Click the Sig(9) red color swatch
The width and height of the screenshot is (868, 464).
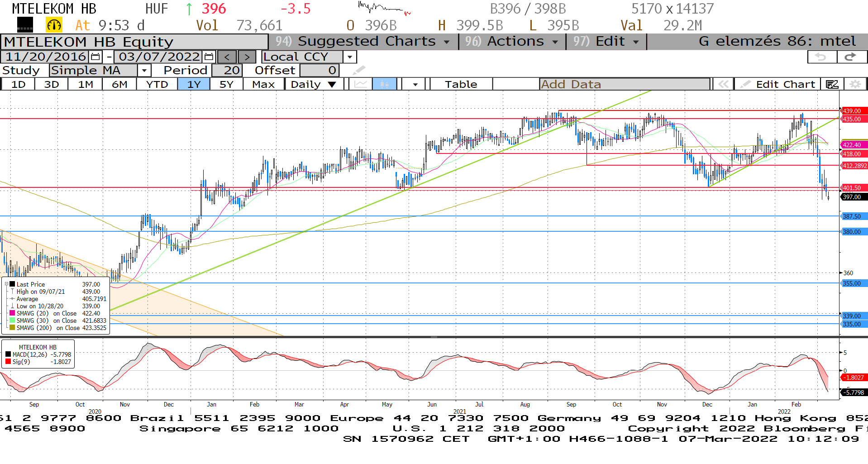(x=8, y=362)
